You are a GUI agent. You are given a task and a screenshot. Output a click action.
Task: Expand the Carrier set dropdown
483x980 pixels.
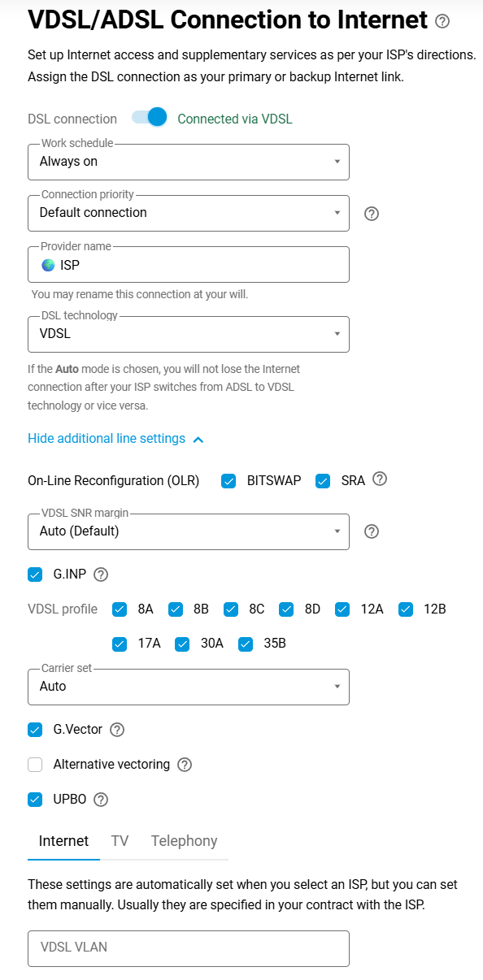click(x=189, y=687)
